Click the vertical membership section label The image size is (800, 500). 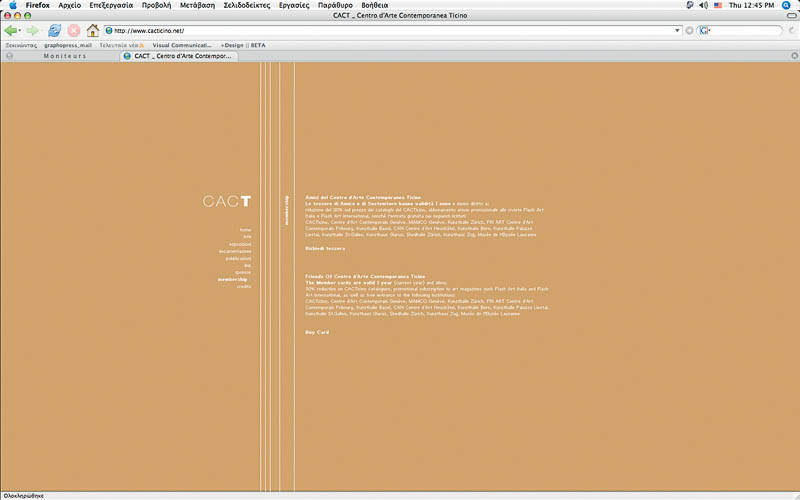pos(287,210)
